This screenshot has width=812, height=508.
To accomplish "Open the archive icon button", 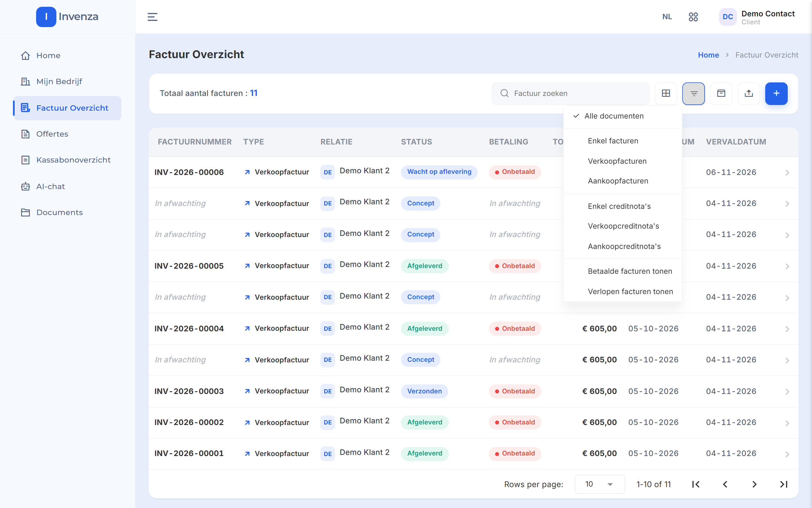I will pos(721,93).
